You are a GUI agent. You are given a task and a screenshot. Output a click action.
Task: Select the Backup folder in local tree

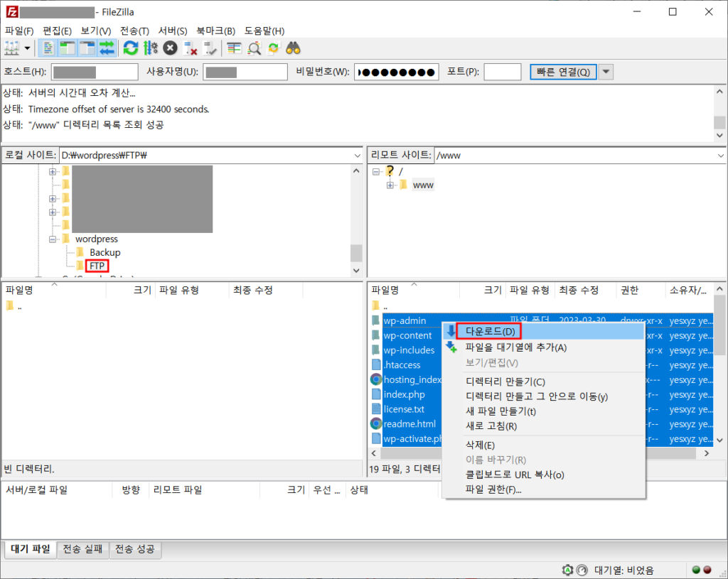(x=105, y=252)
